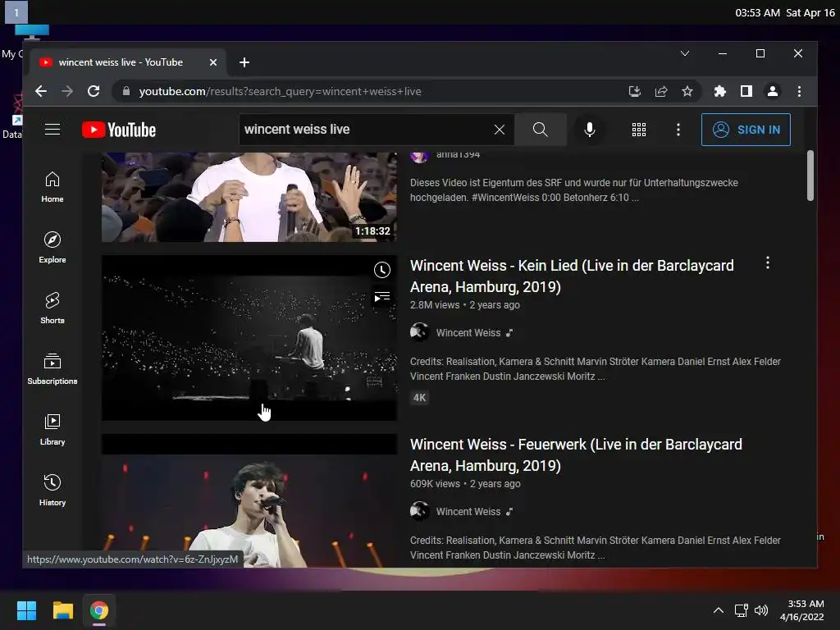840x630 pixels.
Task: Open Chrome profile icon
Action: 773,92
